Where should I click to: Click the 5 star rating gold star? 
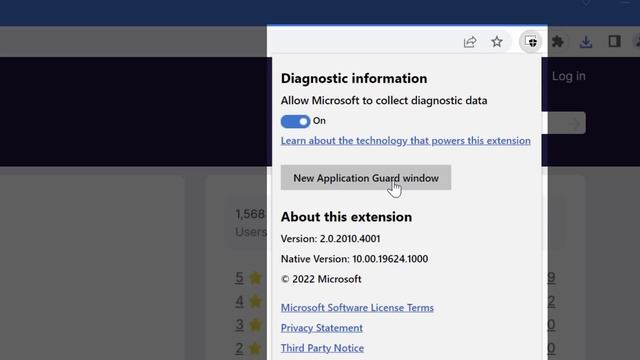point(256,278)
